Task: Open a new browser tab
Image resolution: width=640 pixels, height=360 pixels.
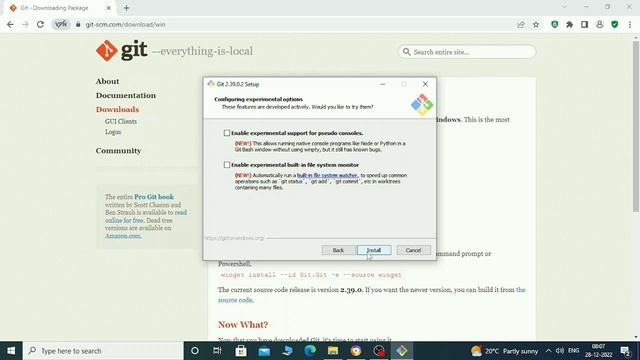Action: (x=127, y=8)
